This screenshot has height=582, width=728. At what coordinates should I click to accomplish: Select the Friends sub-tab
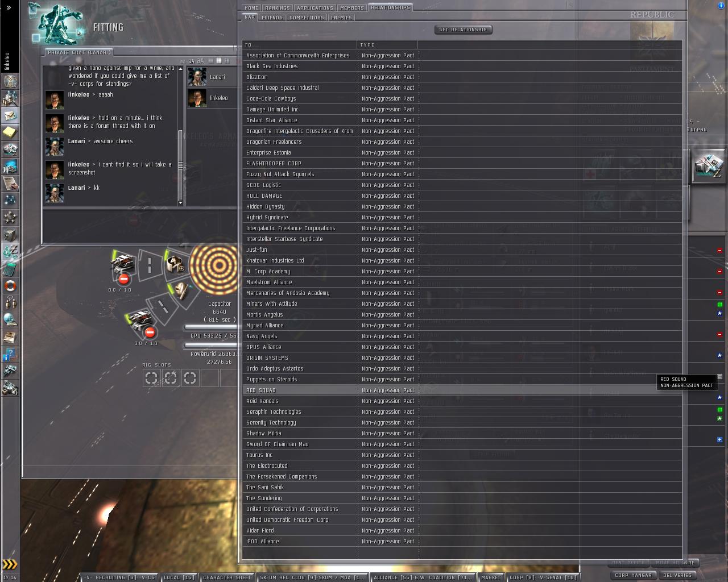272,18
